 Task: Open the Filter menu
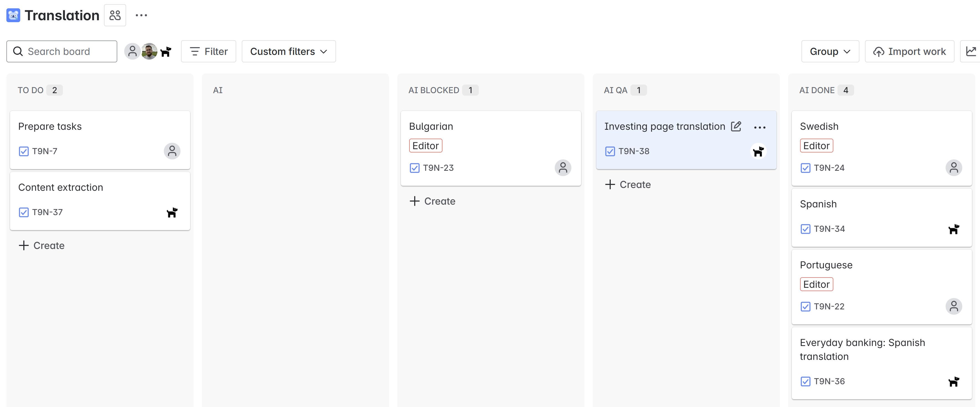pyautogui.click(x=208, y=51)
